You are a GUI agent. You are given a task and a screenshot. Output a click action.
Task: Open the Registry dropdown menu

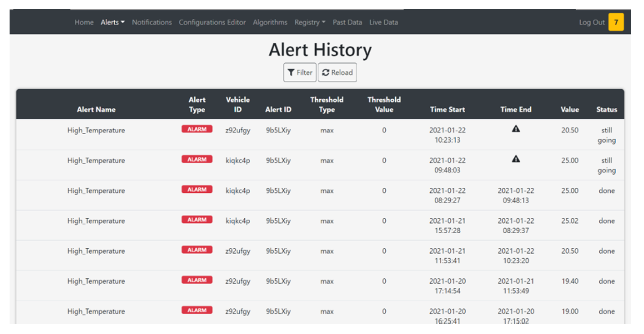click(309, 22)
